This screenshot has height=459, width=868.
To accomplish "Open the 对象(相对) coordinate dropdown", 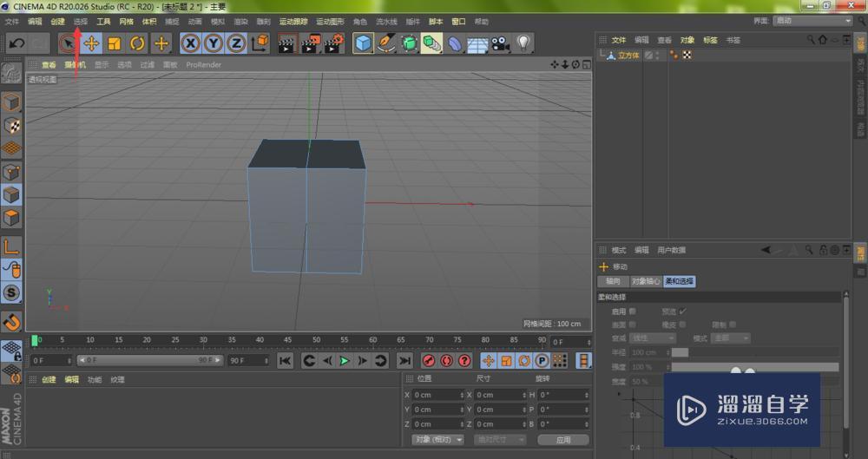I will pyautogui.click(x=438, y=440).
